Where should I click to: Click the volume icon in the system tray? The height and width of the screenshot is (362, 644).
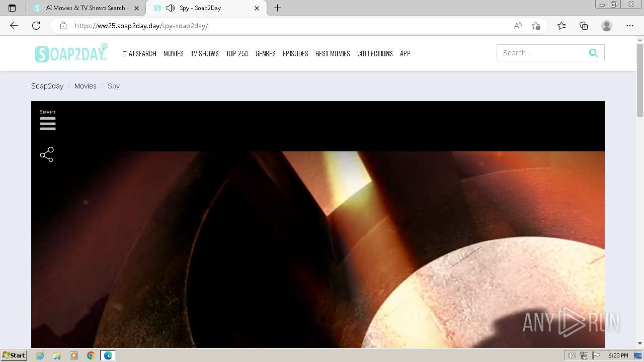[x=572, y=355]
